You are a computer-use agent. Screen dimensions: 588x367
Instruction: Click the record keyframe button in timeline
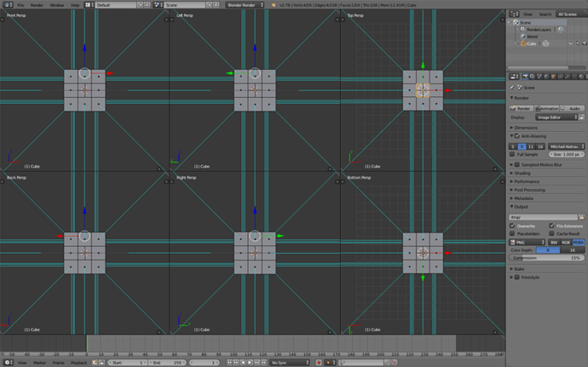pyautogui.click(x=319, y=362)
